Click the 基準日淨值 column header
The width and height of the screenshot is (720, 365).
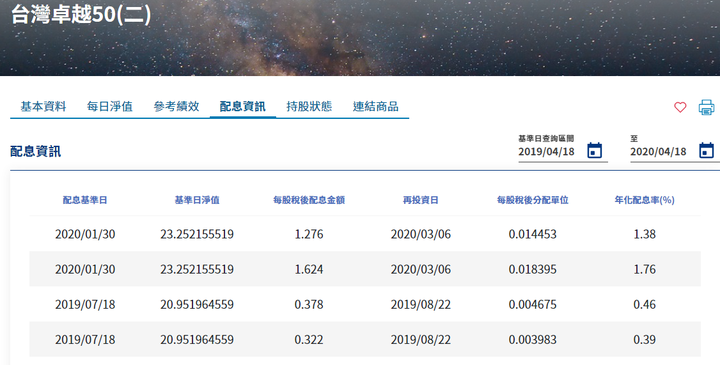coord(197,200)
